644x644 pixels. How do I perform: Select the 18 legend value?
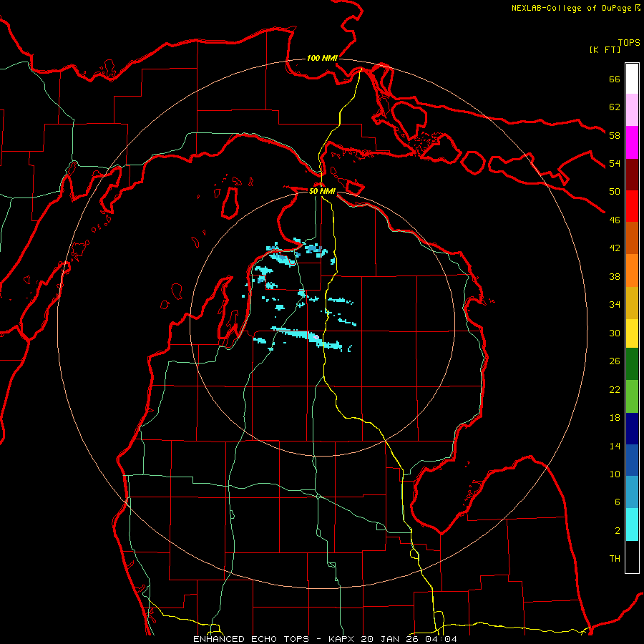tap(615, 418)
